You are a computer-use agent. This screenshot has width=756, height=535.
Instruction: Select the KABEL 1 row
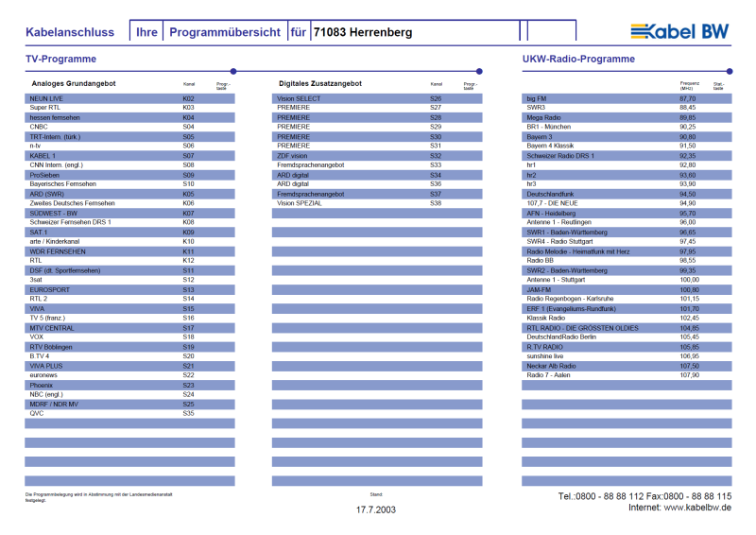click(x=129, y=156)
